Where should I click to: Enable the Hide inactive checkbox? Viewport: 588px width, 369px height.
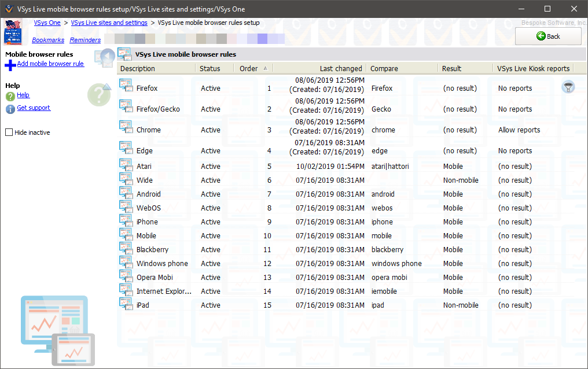[9, 132]
